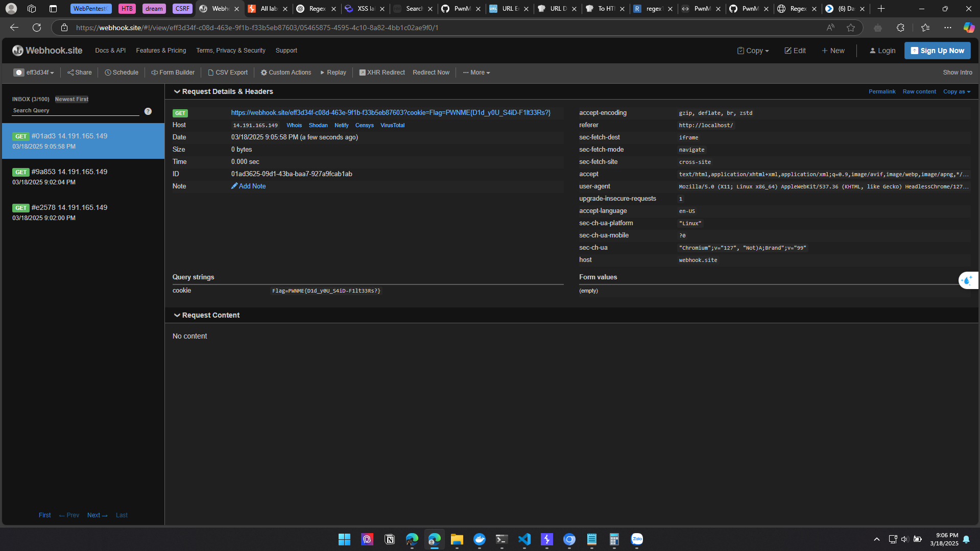
Task: Click the search query help icon
Action: [x=148, y=111]
